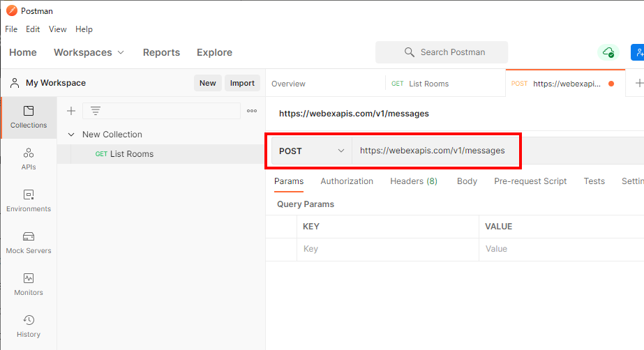Click the plus icon to create collection
The image size is (644, 350).
(x=71, y=111)
